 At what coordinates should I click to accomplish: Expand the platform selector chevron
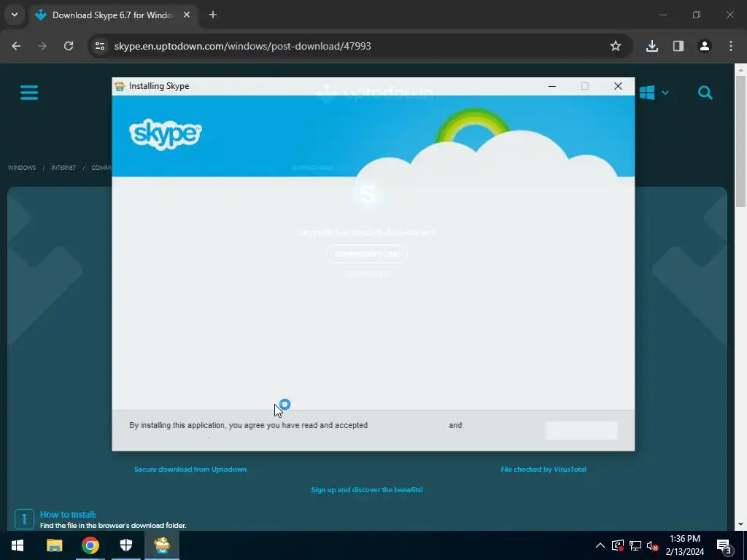coord(665,93)
